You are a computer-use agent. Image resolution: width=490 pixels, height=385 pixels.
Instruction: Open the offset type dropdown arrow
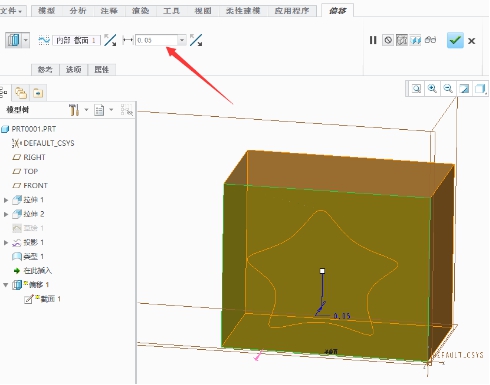(26, 40)
